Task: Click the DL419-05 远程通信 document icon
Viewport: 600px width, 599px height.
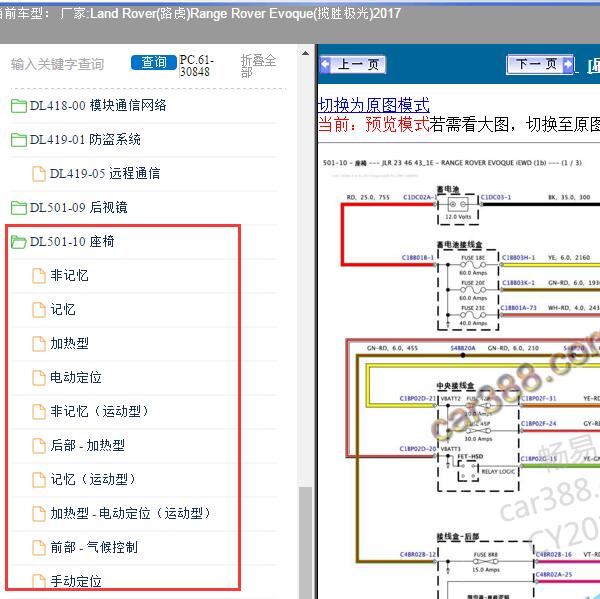Action: tap(38, 174)
